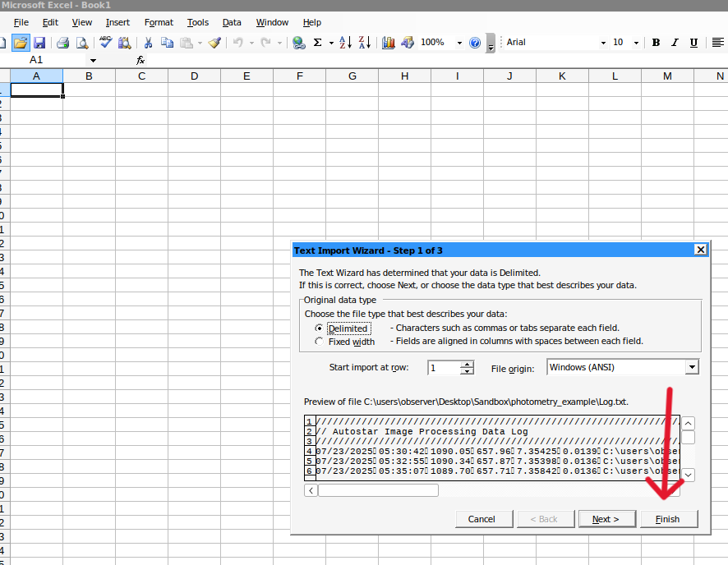Open the Chart Wizard icon

[388, 43]
